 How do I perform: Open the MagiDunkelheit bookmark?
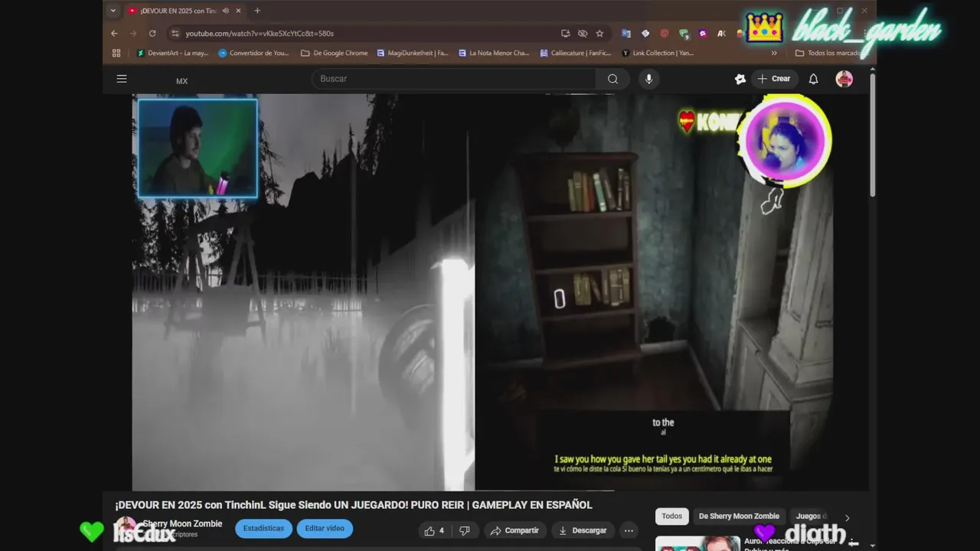pyautogui.click(x=413, y=53)
